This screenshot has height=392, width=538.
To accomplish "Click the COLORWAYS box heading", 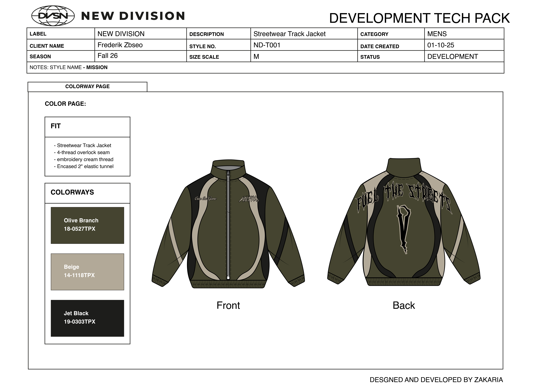I will [x=72, y=192].
